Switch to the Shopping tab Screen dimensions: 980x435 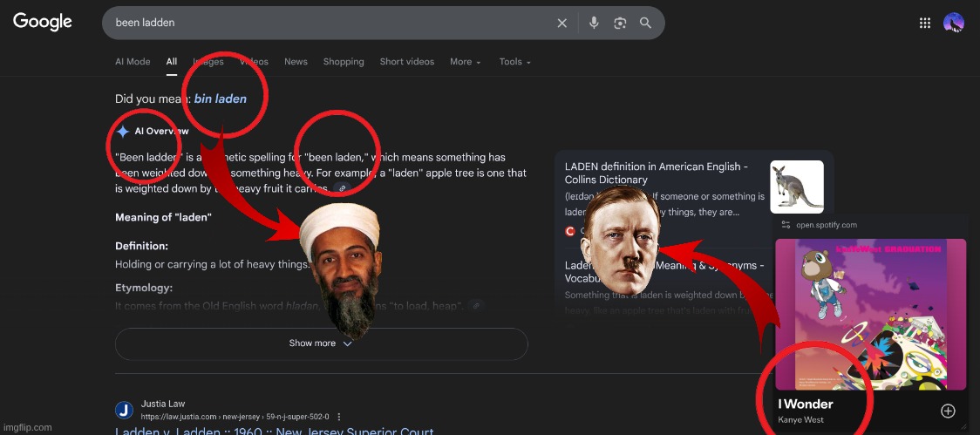(344, 62)
